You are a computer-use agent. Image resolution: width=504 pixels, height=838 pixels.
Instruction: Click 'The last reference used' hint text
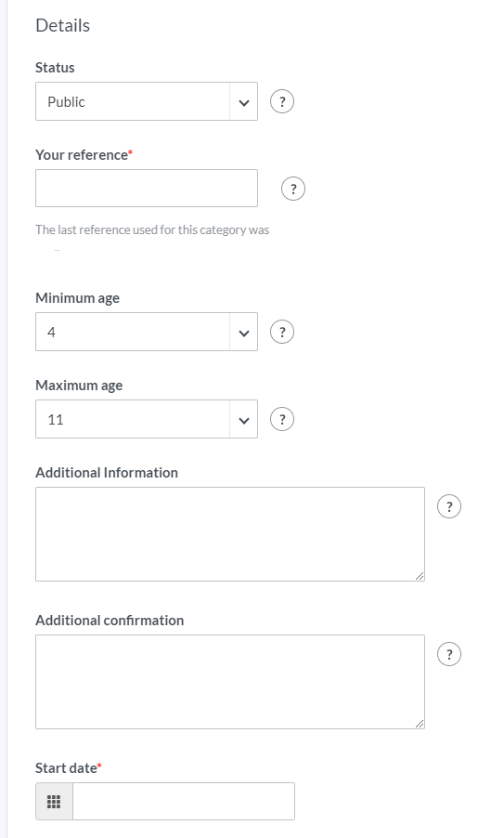tap(152, 229)
